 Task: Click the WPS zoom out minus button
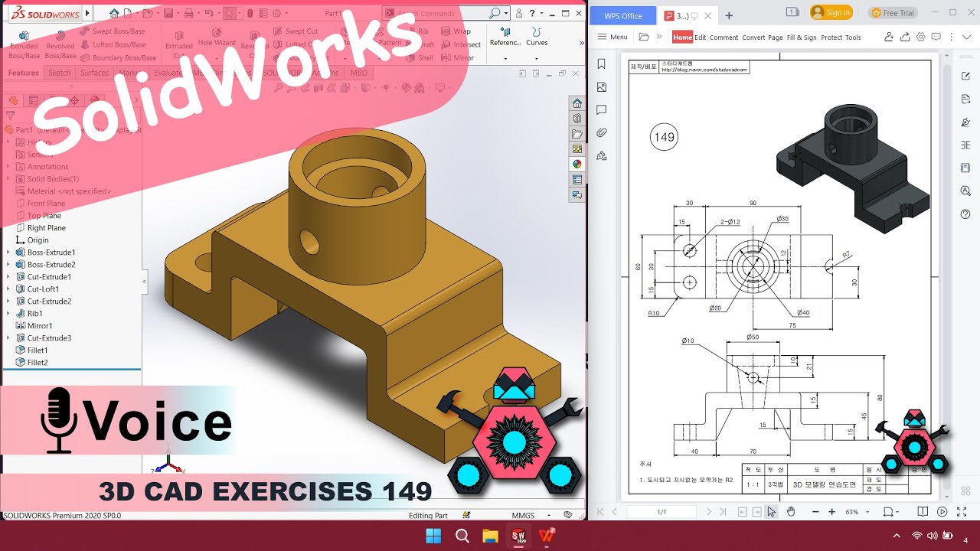pos(815,511)
